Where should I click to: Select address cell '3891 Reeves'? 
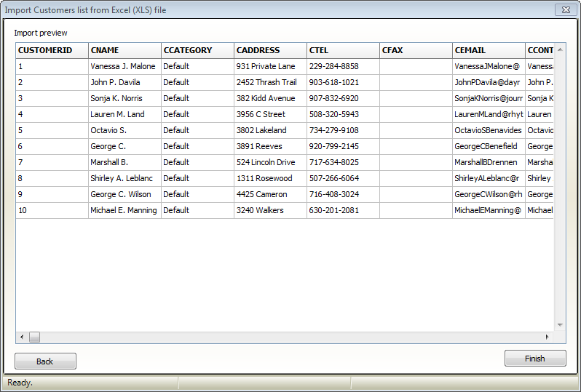tap(271, 146)
